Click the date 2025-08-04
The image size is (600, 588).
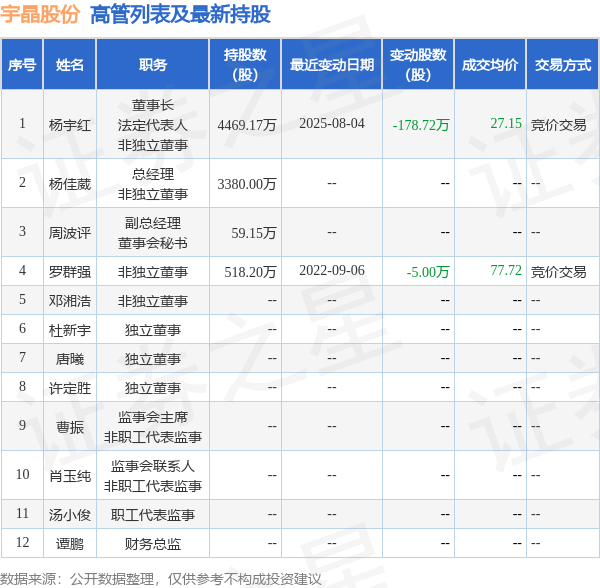[332, 123]
